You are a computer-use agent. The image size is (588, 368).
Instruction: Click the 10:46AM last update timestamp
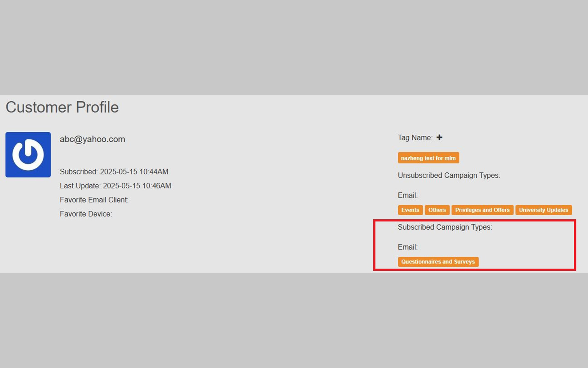(x=137, y=186)
